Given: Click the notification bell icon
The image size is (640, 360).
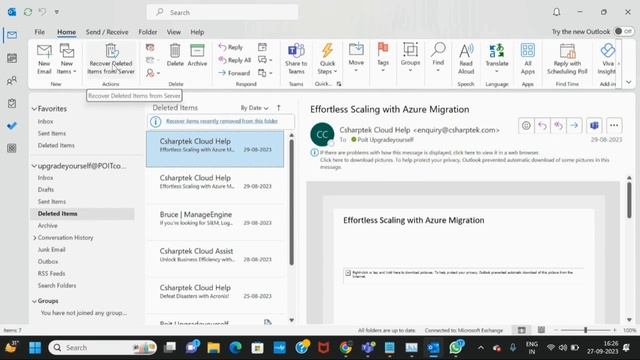Looking at the screenshot, I should pos(556,12).
